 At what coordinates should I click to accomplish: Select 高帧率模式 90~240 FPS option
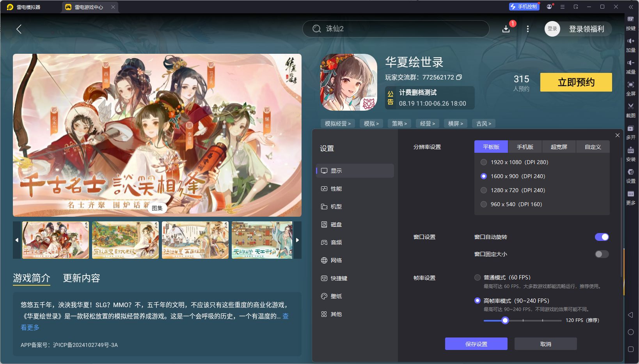[512, 300]
